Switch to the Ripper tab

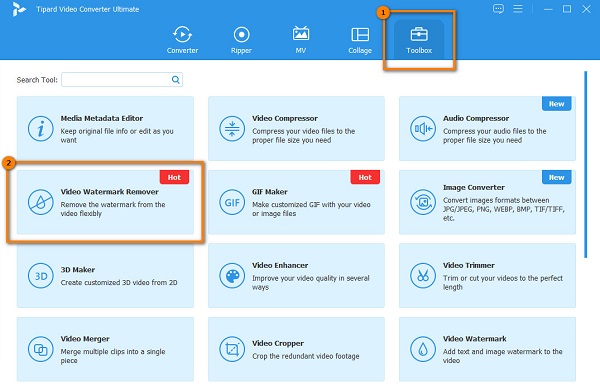coord(241,40)
